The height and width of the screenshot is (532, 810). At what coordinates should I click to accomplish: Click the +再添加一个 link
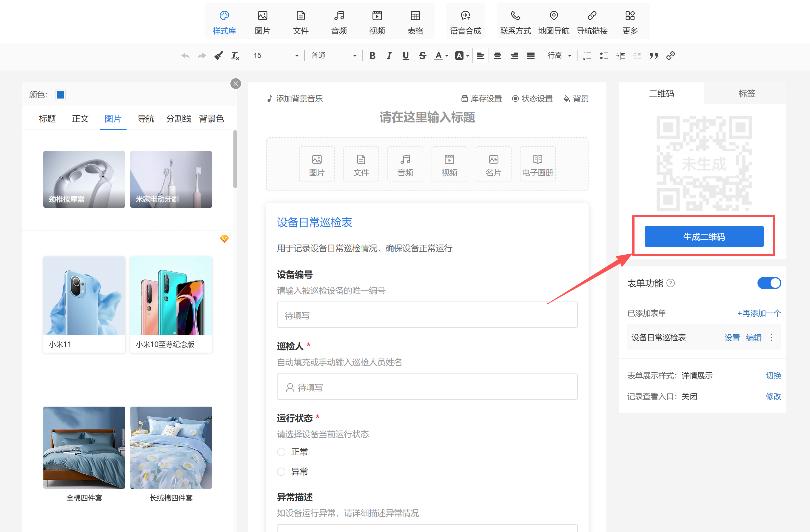[759, 313]
